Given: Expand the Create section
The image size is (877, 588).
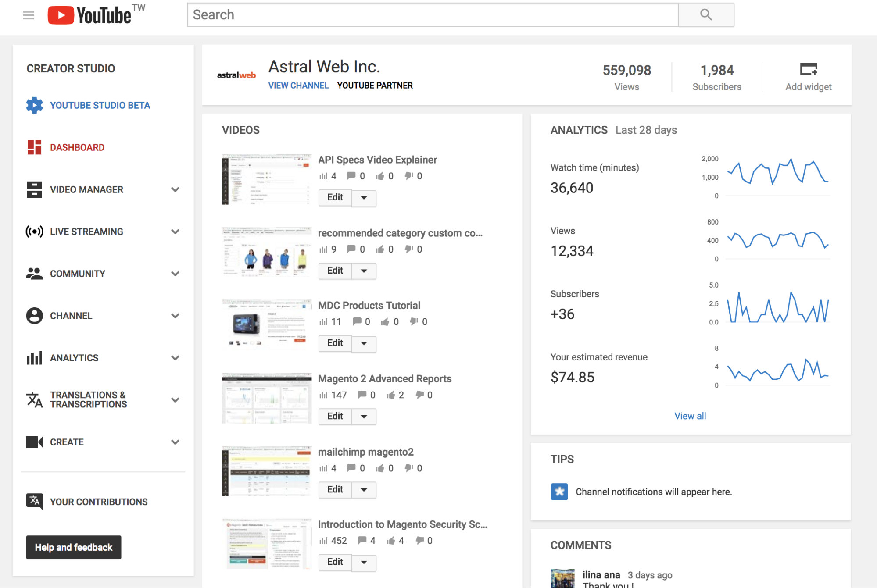Looking at the screenshot, I should click(x=175, y=442).
